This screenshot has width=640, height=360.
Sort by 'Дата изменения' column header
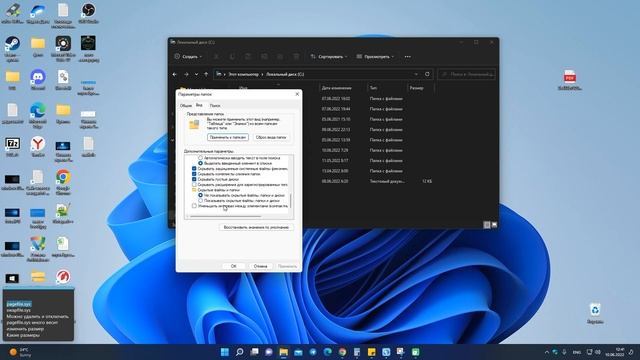click(336, 88)
